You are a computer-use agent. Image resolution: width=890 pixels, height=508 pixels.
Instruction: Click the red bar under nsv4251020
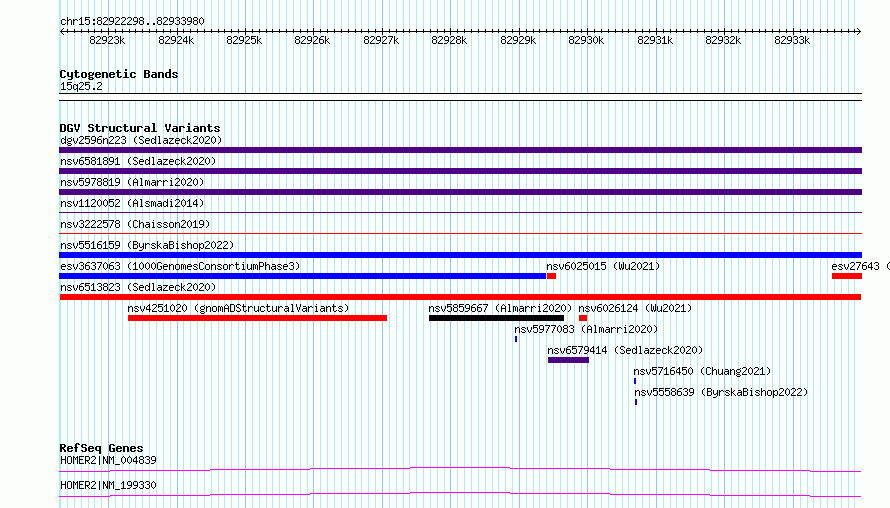point(257,318)
